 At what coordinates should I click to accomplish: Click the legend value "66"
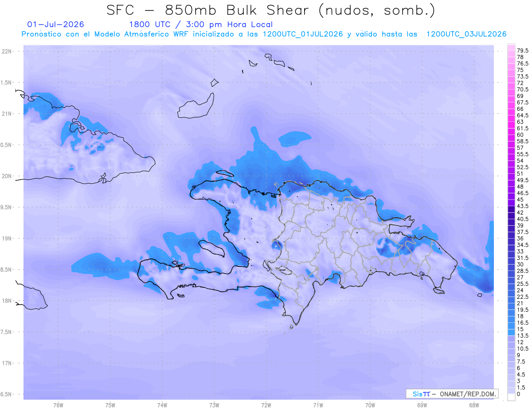coord(520,109)
